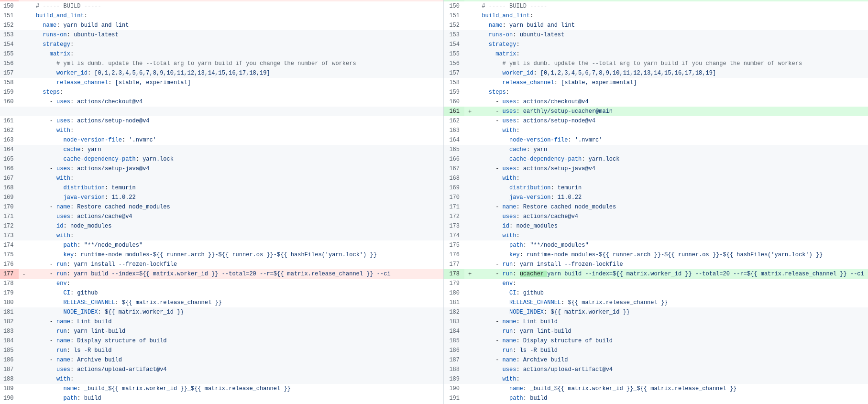This screenshot has width=868, height=404.
Task: Click 'key: runtime-node_modules' line in left pane
Action: click(220, 254)
